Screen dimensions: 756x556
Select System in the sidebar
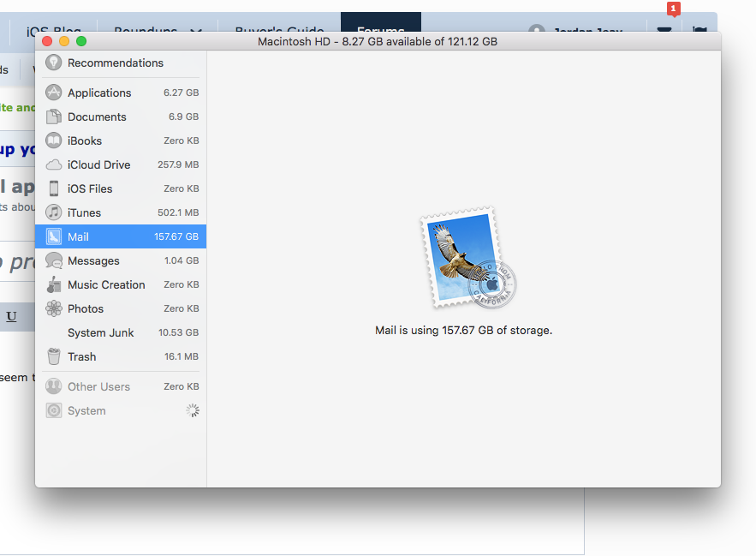coord(121,410)
